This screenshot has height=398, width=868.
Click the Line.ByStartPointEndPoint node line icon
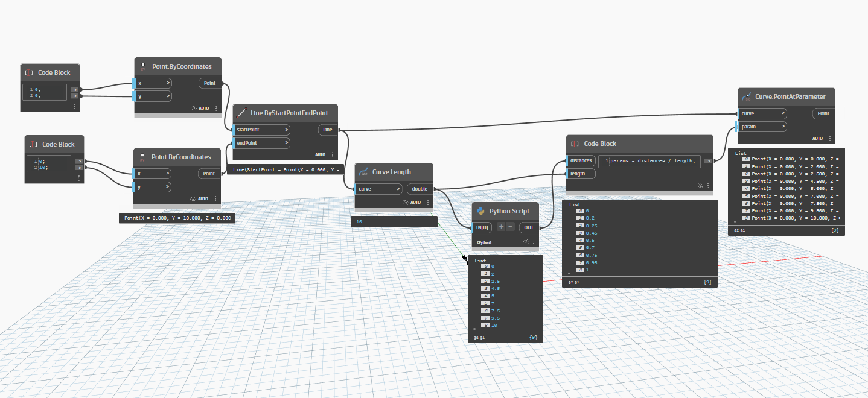(x=242, y=113)
